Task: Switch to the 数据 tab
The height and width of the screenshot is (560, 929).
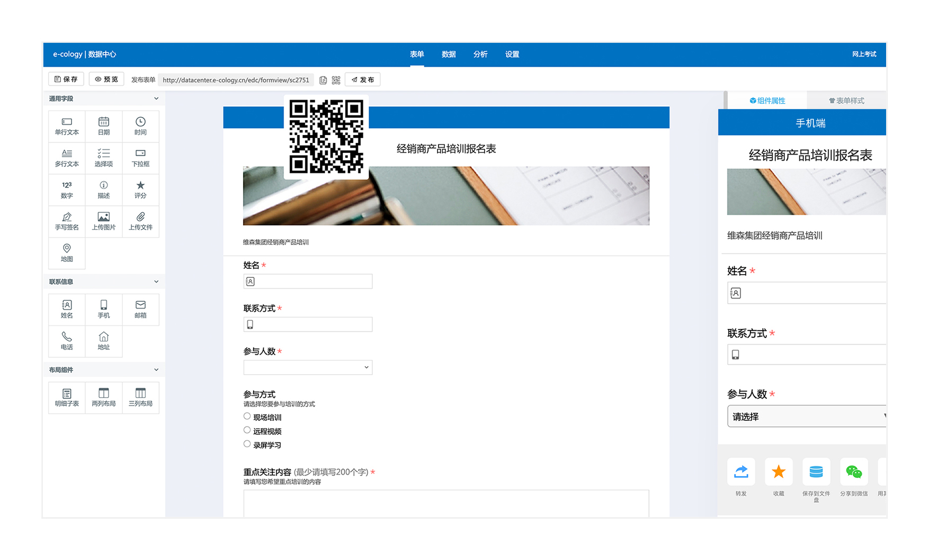Action: coord(449,54)
